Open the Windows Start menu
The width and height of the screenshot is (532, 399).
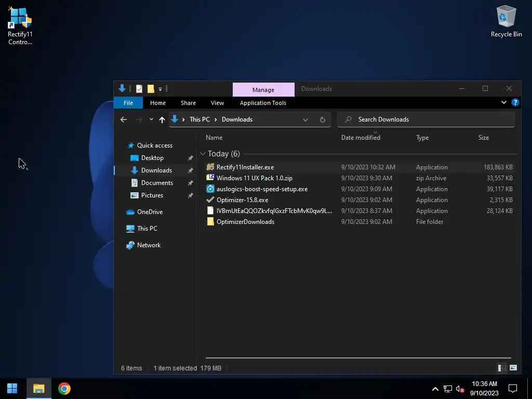pyautogui.click(x=12, y=389)
